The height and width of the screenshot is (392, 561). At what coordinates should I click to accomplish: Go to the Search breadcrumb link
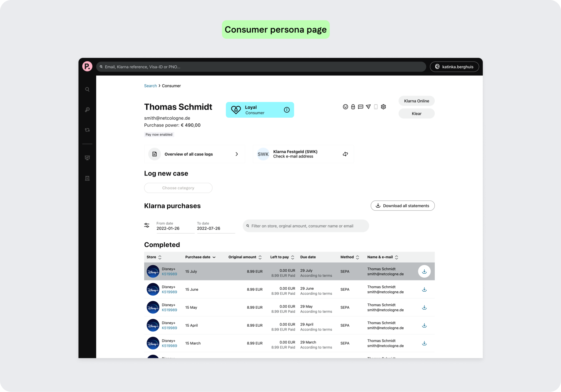[150, 86]
